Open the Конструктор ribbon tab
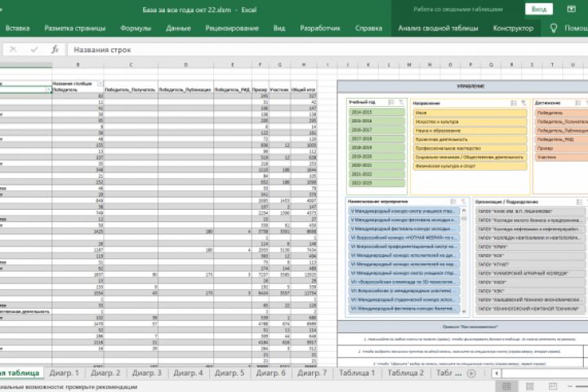Image resolution: width=588 pixels, height=392 pixels. [513, 28]
